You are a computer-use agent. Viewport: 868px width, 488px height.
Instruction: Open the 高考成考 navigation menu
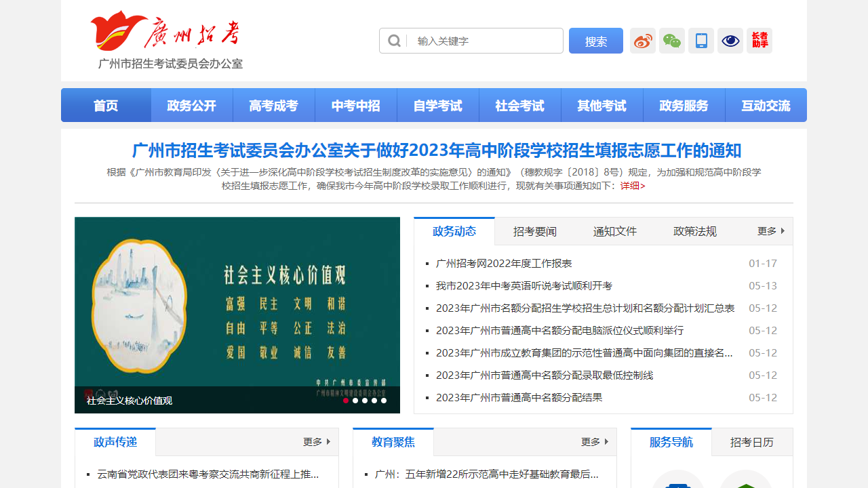274,105
